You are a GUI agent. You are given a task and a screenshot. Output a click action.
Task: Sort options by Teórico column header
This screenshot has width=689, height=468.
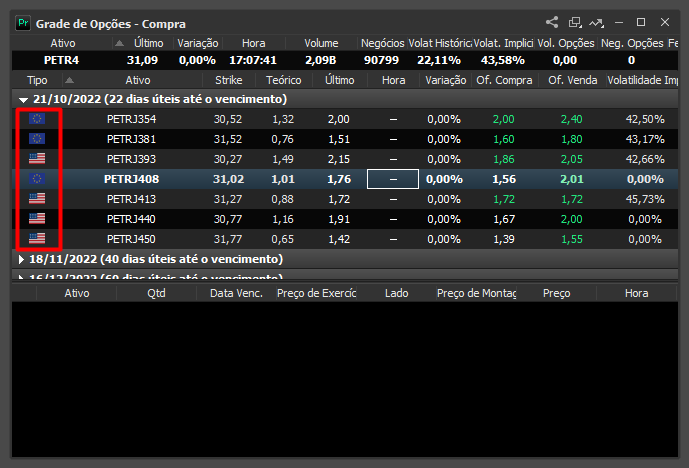point(283,80)
